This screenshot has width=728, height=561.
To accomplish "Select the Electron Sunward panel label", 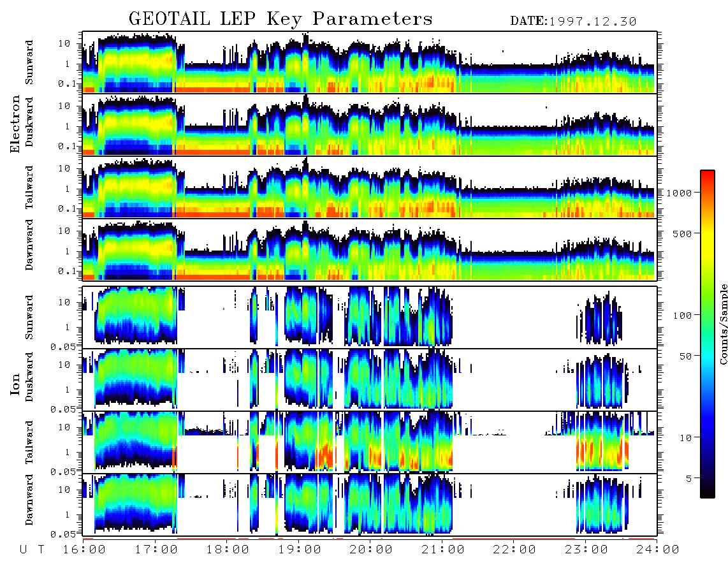I will [29, 62].
